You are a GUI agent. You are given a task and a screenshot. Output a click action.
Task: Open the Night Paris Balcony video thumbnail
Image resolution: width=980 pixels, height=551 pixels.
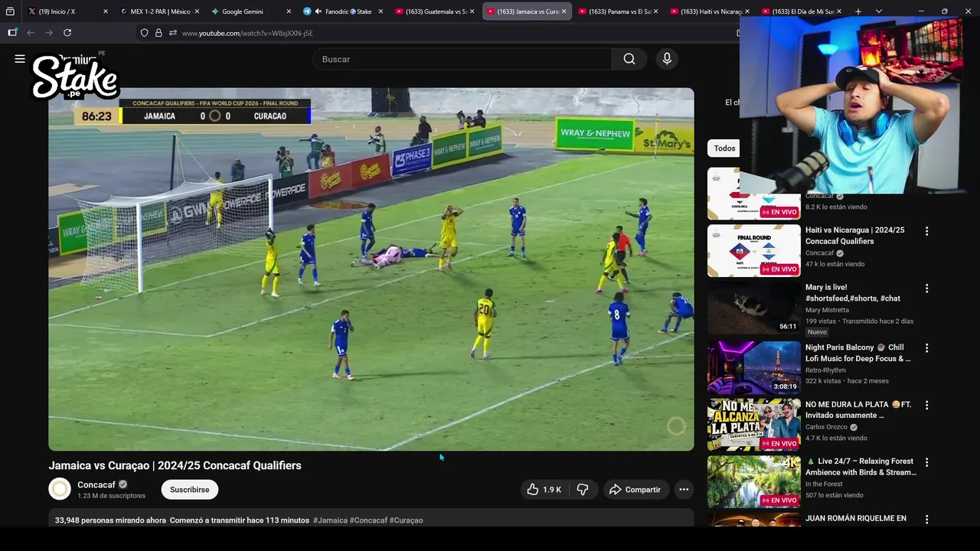[x=754, y=367]
